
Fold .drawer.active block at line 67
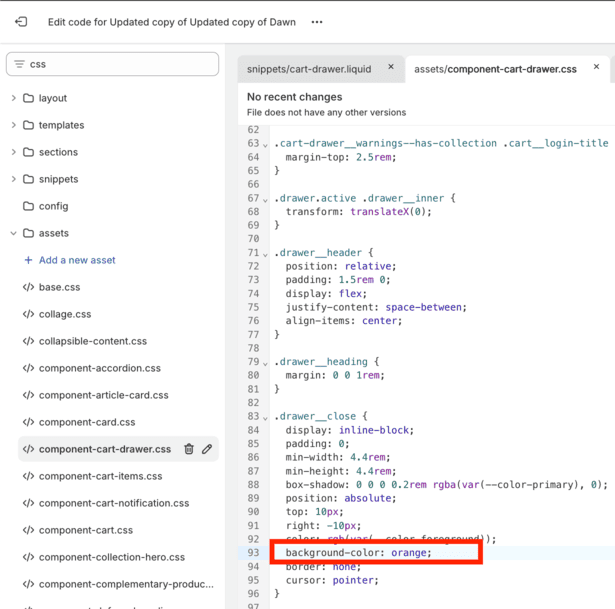tap(265, 200)
